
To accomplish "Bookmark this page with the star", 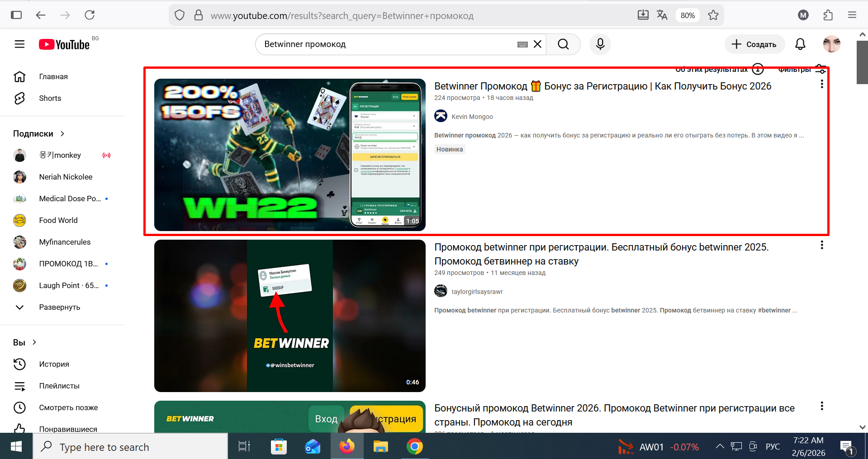I will point(713,15).
